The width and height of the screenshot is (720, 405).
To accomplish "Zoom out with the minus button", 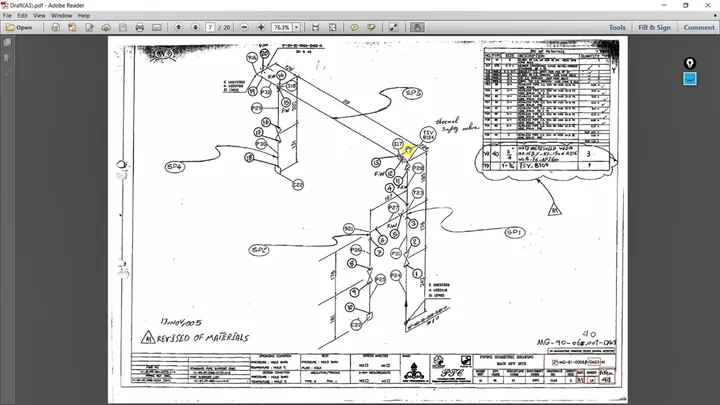I will click(244, 28).
